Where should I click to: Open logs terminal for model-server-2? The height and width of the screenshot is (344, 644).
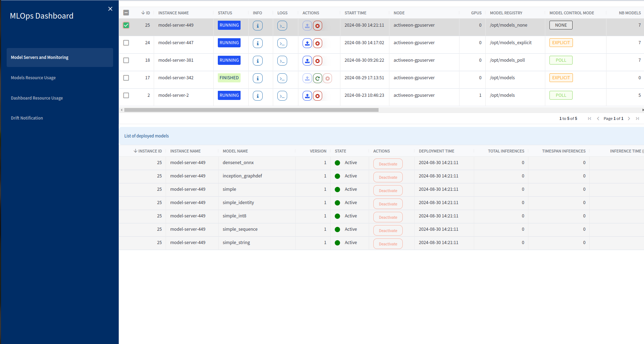pos(282,96)
